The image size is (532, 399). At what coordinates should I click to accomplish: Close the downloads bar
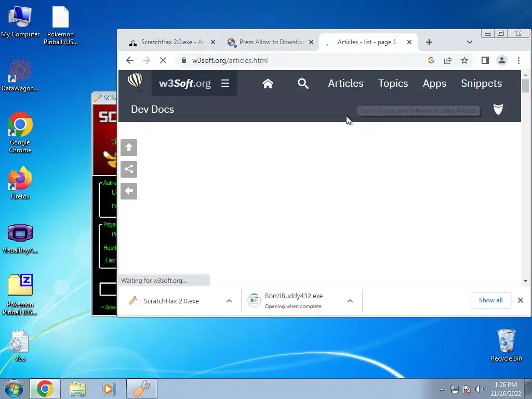click(x=521, y=300)
